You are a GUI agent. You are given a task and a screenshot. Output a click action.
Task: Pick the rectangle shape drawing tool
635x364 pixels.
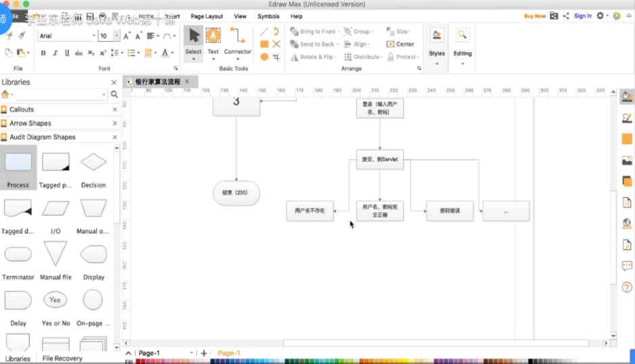point(264,44)
